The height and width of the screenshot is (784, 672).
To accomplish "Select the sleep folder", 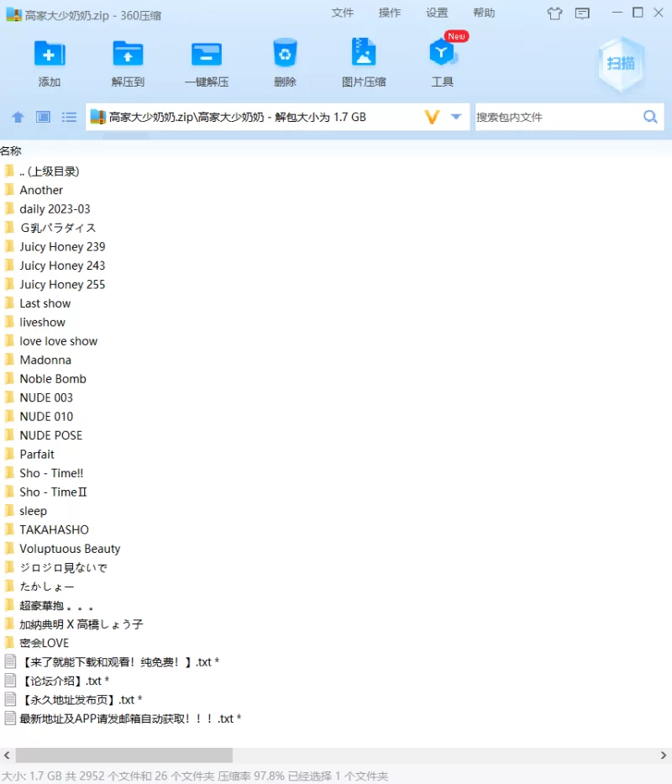I will [33, 511].
